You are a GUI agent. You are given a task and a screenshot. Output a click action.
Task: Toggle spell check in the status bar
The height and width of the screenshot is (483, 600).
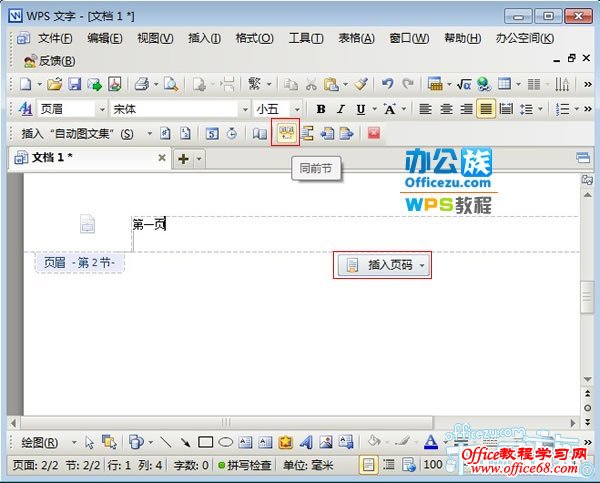(245, 465)
